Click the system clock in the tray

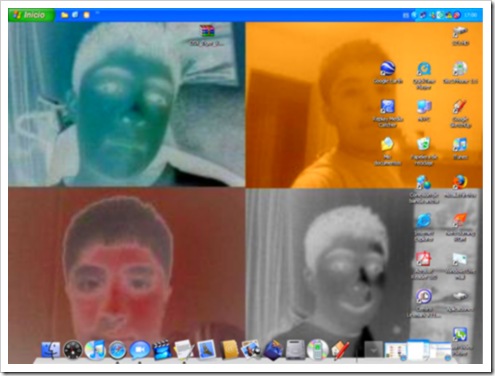(x=470, y=15)
